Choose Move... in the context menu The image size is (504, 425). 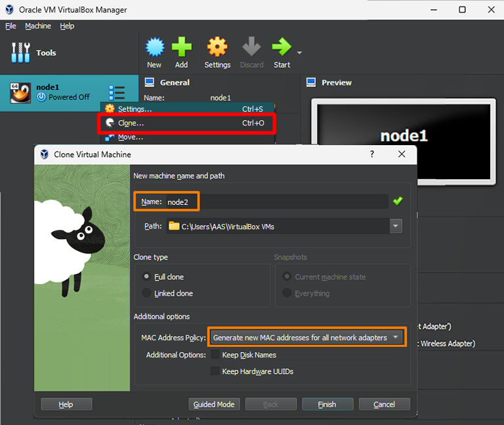pos(188,137)
